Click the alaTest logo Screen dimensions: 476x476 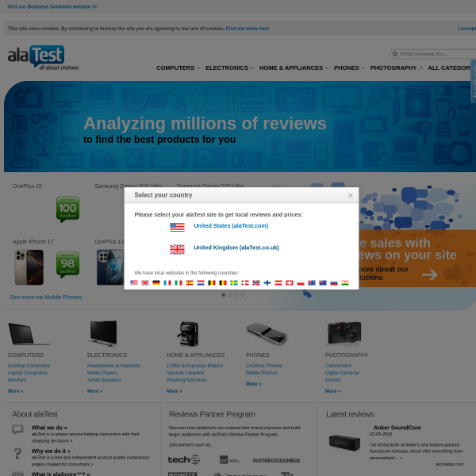43,58
